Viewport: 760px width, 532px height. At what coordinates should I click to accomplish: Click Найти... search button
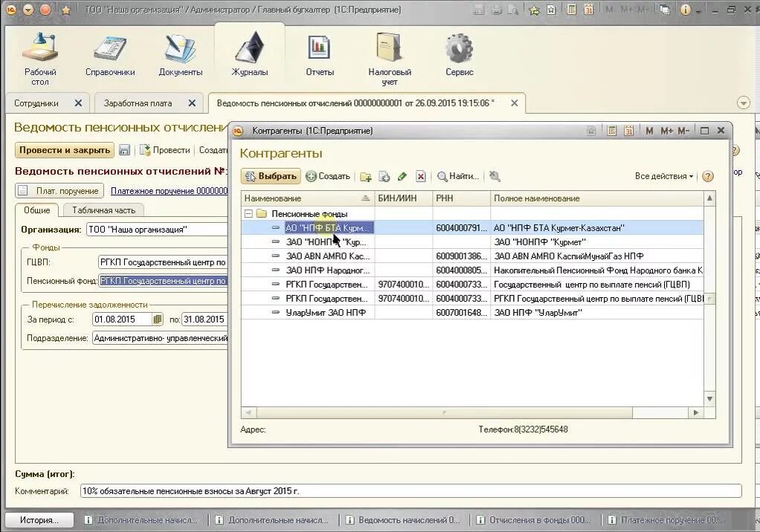[x=458, y=176]
